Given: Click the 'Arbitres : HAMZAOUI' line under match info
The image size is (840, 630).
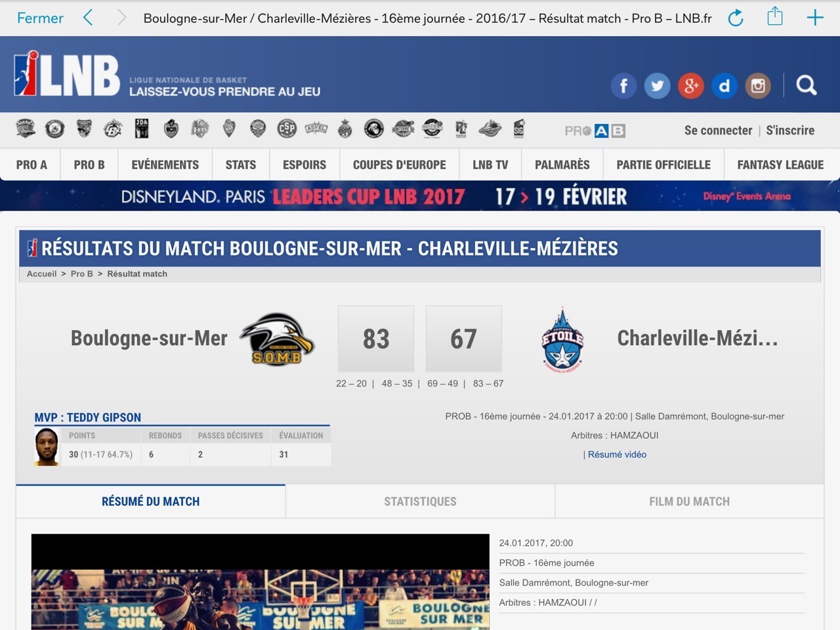Looking at the screenshot, I should (x=614, y=435).
